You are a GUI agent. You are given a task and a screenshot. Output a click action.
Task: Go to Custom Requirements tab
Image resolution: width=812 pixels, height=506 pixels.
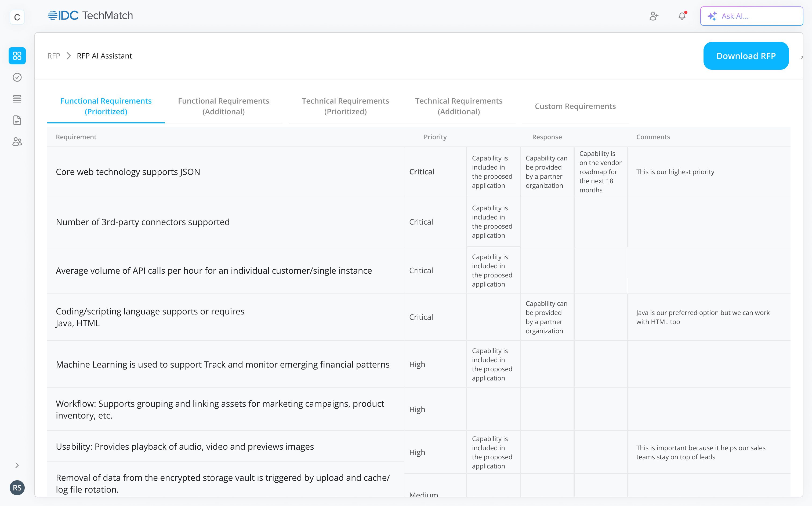[x=575, y=107]
